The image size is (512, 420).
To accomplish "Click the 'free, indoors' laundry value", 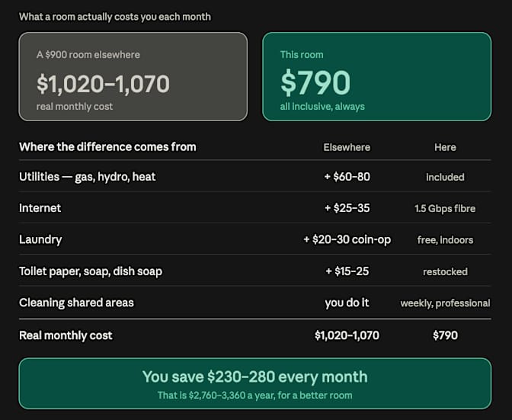I will 445,240.
